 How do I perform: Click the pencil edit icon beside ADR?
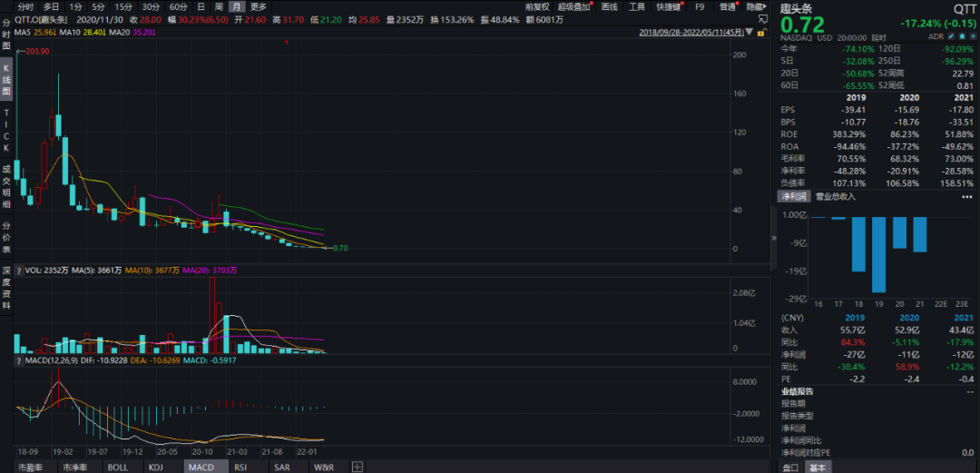(x=951, y=36)
